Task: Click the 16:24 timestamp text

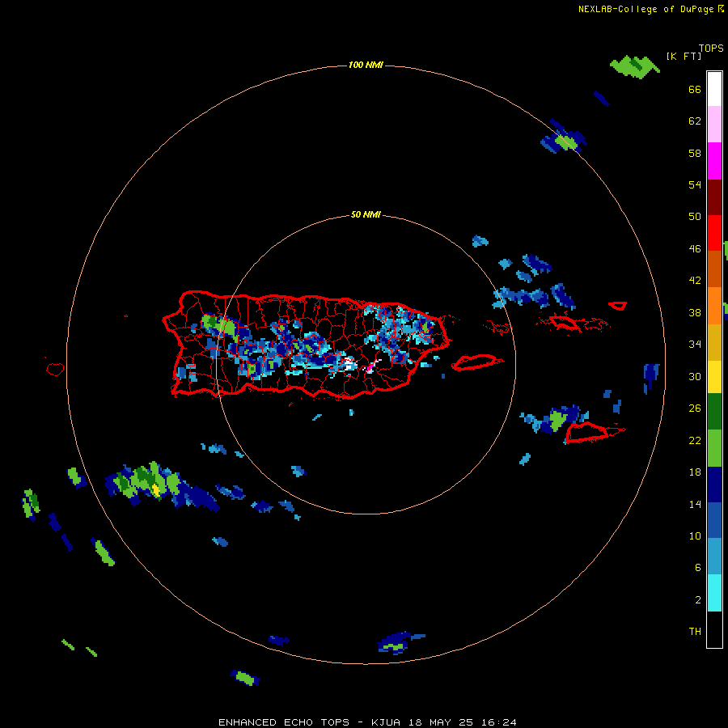Action: tap(497, 722)
